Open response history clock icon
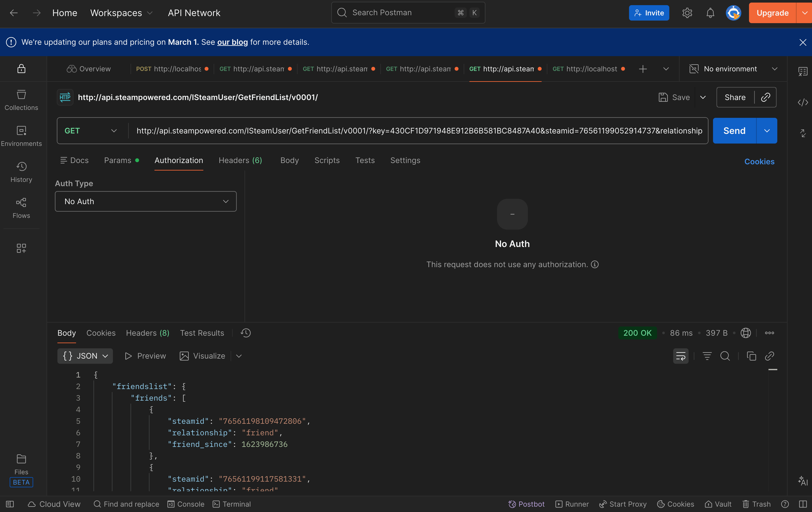Image resolution: width=812 pixels, height=512 pixels. click(x=246, y=333)
